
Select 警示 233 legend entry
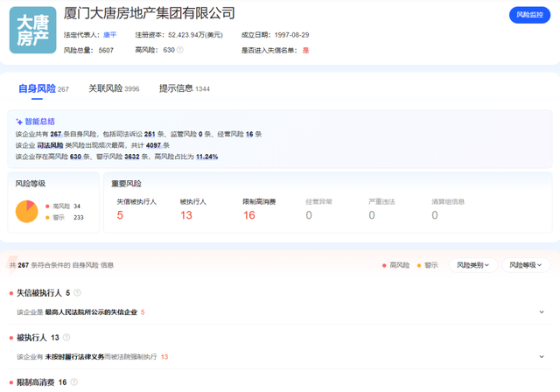coord(64,217)
